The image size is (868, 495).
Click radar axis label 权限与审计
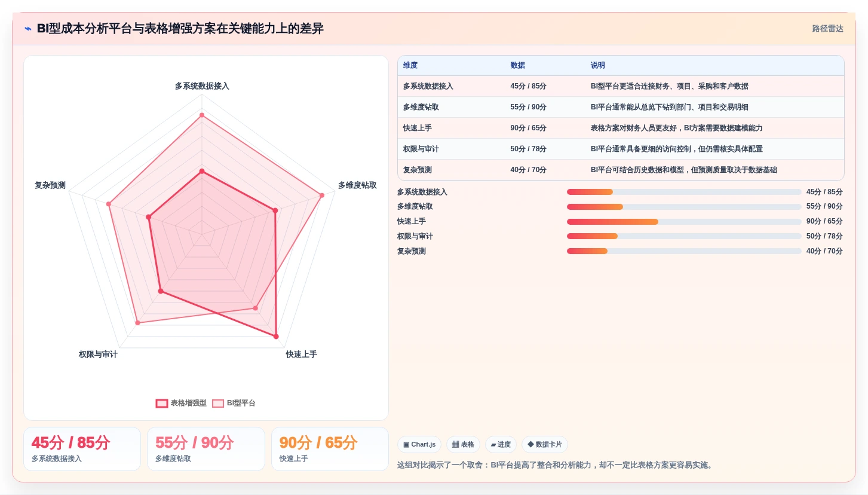coord(98,355)
